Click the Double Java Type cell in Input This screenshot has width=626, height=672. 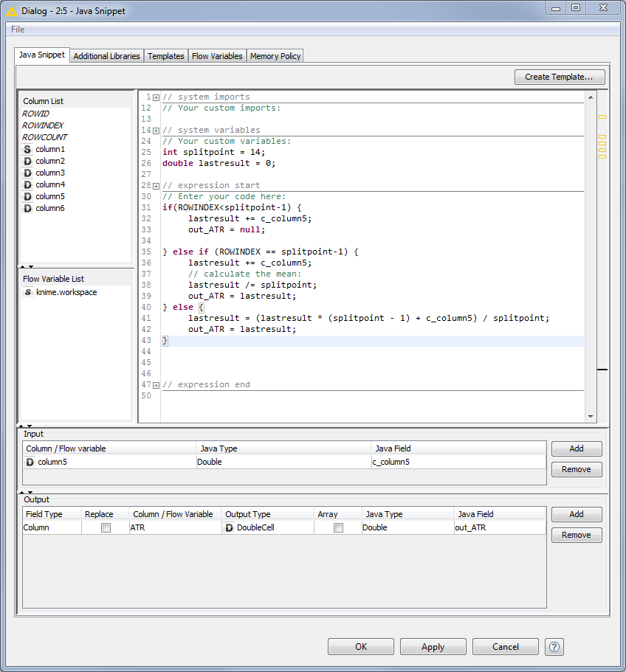pos(283,462)
